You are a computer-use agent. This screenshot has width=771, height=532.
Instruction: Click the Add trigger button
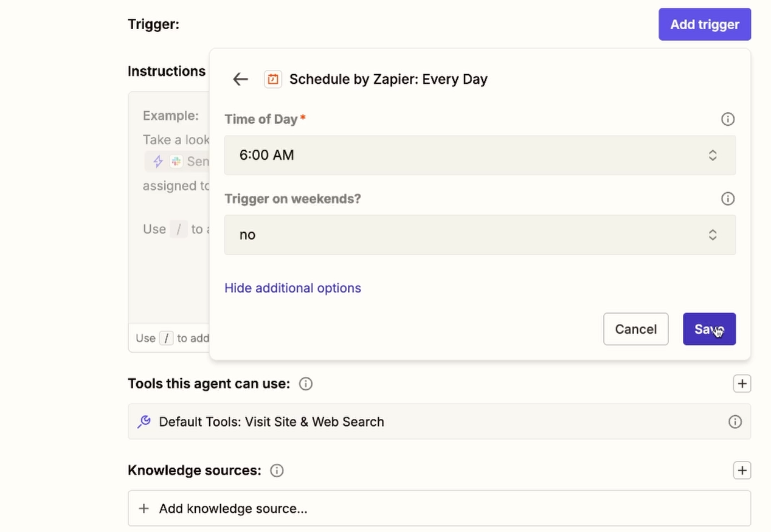[x=704, y=24]
